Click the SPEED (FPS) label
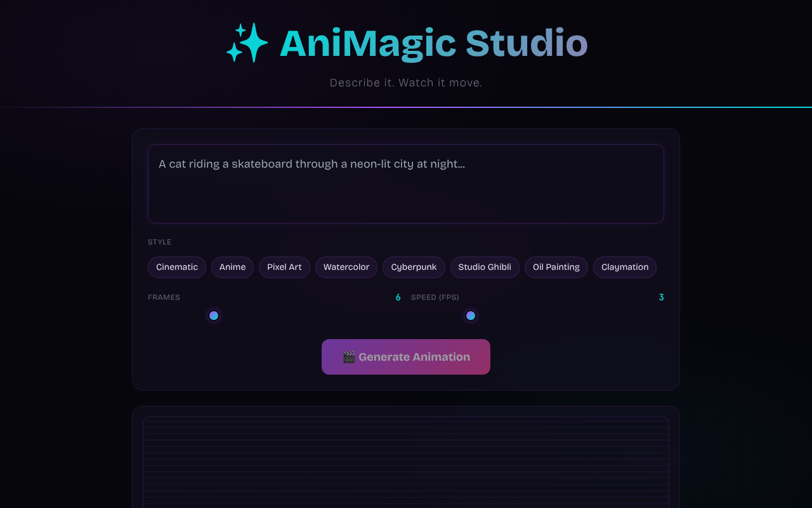Image resolution: width=812 pixels, height=508 pixels. [x=435, y=297]
